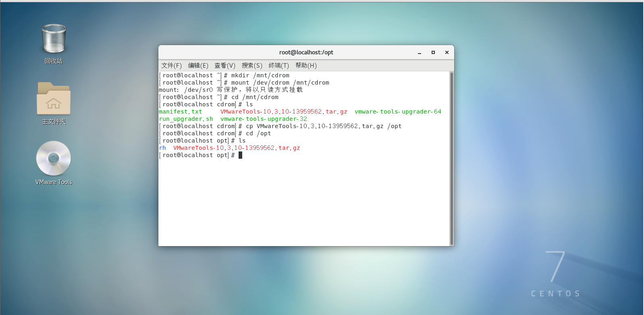Click run_upgrader.sh in the listing
Screen dimensions: 644x315
point(186,119)
